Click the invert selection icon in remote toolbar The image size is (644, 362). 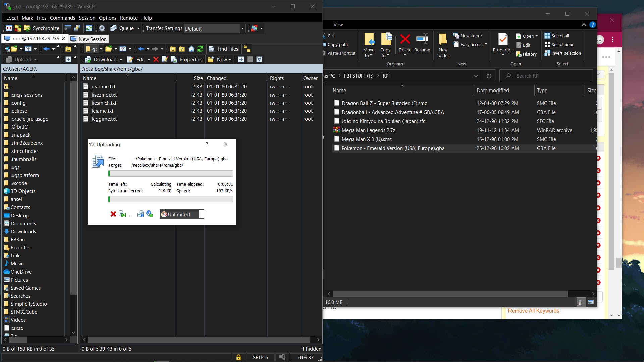(x=259, y=60)
